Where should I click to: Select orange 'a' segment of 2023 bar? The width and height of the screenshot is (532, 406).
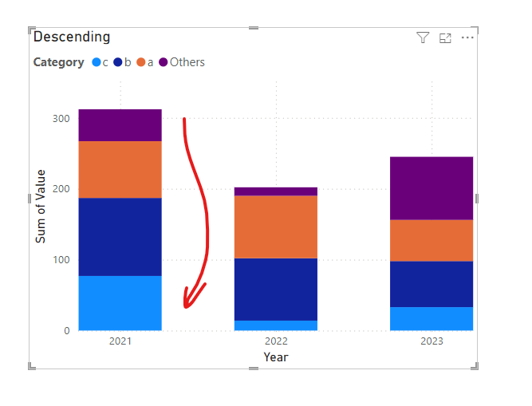pos(432,240)
